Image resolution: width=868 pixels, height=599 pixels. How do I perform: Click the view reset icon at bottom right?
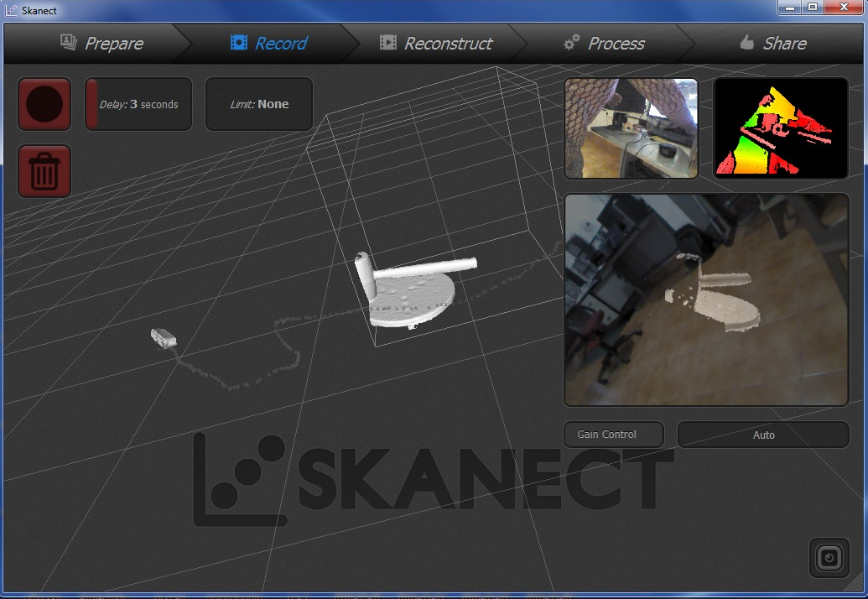pyautogui.click(x=829, y=558)
